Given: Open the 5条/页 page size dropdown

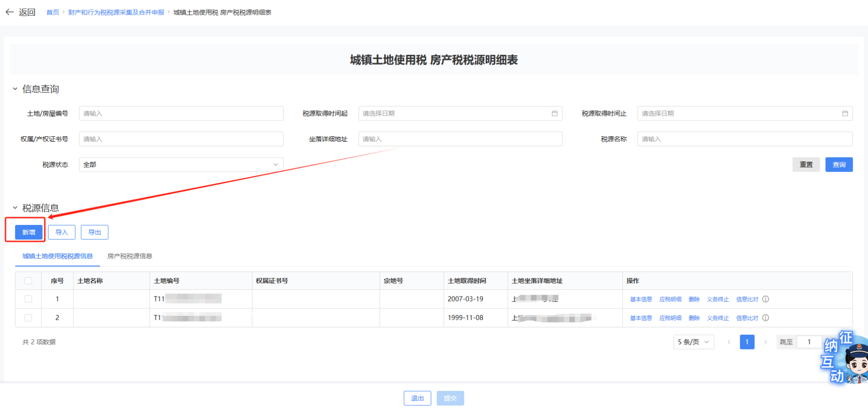Looking at the screenshot, I should [x=693, y=342].
